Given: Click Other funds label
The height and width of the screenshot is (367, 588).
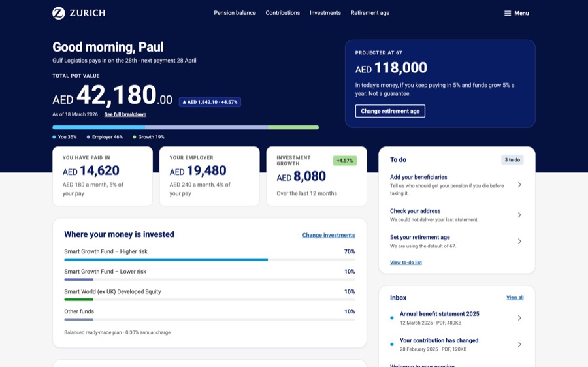Looking at the screenshot, I should 79,311.
